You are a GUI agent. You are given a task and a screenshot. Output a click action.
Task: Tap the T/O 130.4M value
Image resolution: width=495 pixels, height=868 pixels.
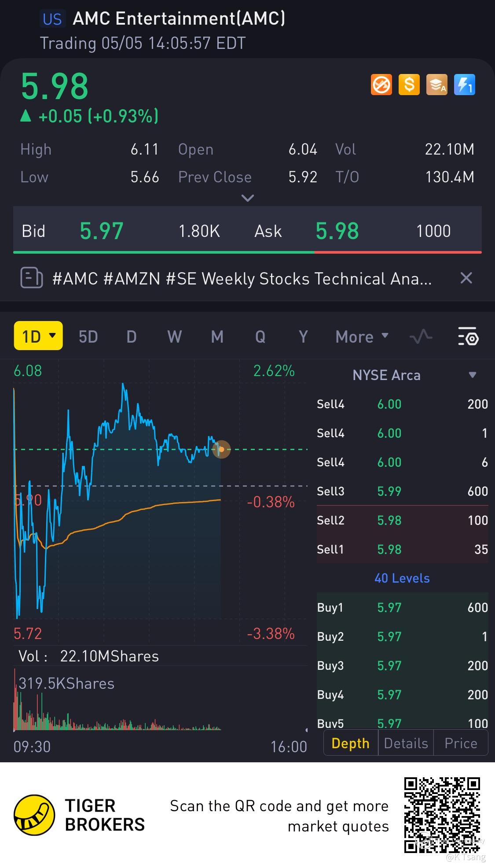(x=449, y=177)
